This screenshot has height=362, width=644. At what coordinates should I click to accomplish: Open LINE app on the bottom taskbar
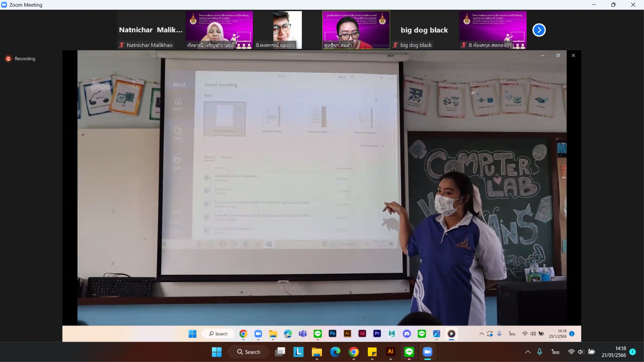pos(409,352)
